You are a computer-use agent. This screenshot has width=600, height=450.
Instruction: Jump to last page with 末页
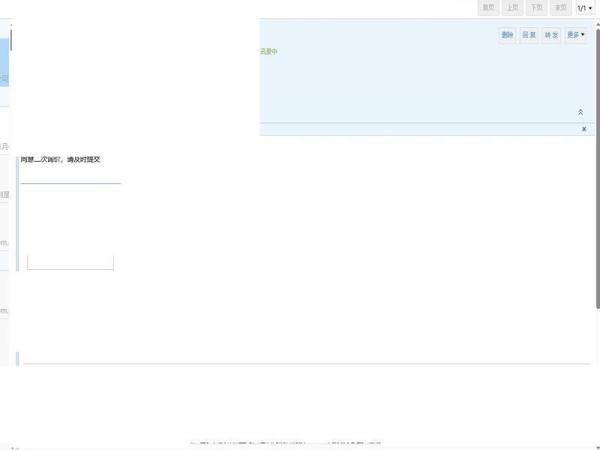coord(560,8)
